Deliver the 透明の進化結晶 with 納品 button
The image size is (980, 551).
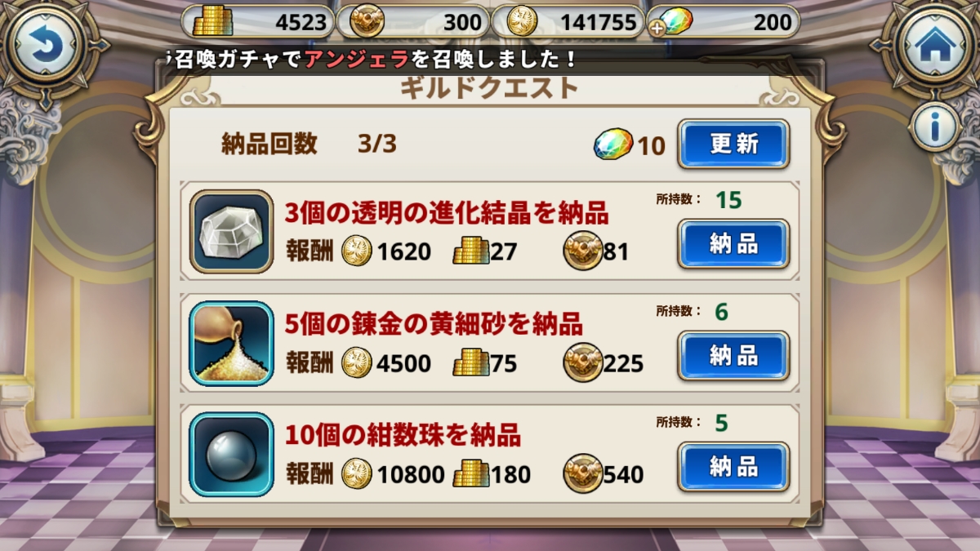(x=733, y=243)
